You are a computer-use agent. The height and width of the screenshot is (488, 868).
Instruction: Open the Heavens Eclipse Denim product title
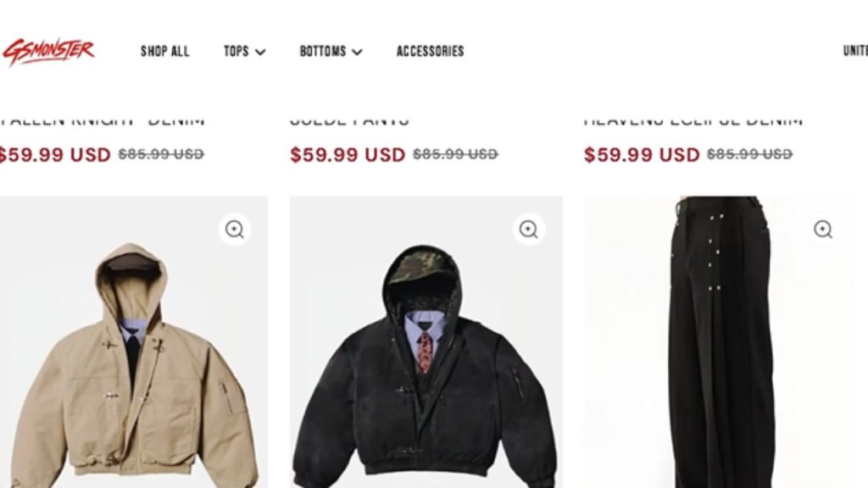tap(693, 120)
